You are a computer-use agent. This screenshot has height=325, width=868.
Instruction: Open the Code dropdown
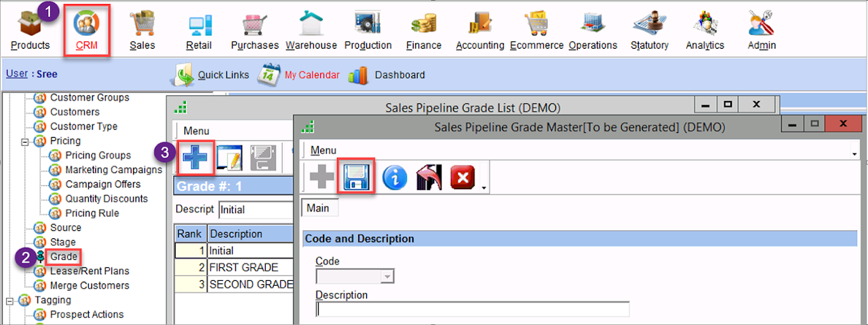388,276
